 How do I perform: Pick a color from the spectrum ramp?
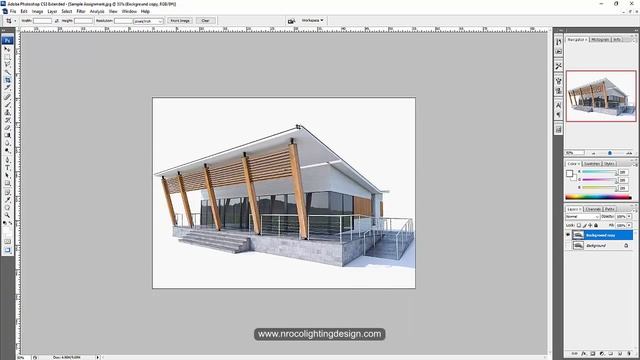(598, 197)
